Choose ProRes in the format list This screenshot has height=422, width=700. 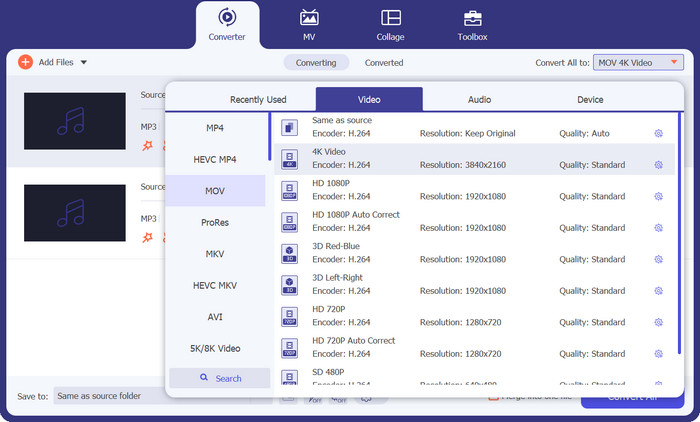[215, 222]
